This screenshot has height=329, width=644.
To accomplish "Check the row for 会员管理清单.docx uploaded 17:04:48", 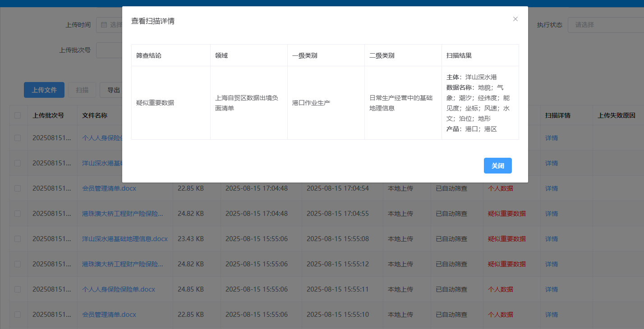I will click(18, 188).
